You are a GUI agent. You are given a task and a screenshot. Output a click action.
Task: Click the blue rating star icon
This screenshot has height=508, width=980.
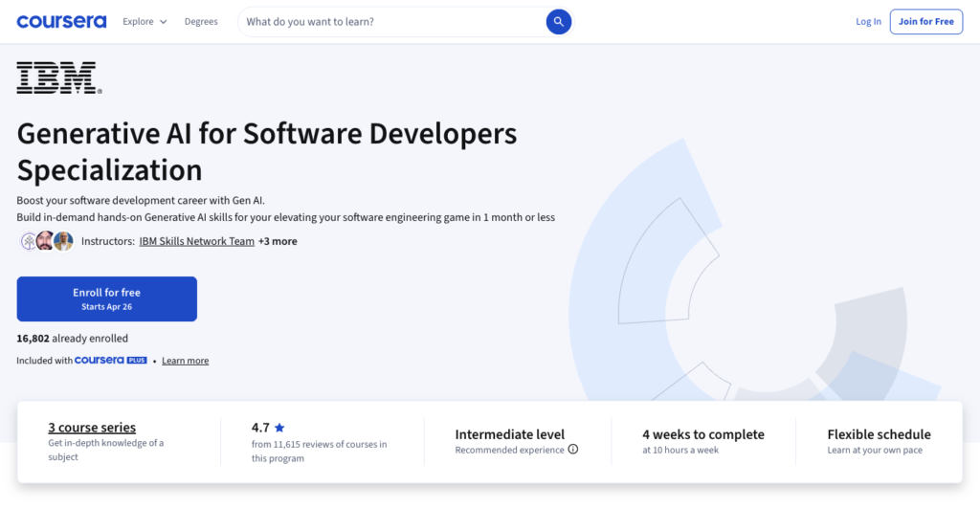tap(279, 428)
